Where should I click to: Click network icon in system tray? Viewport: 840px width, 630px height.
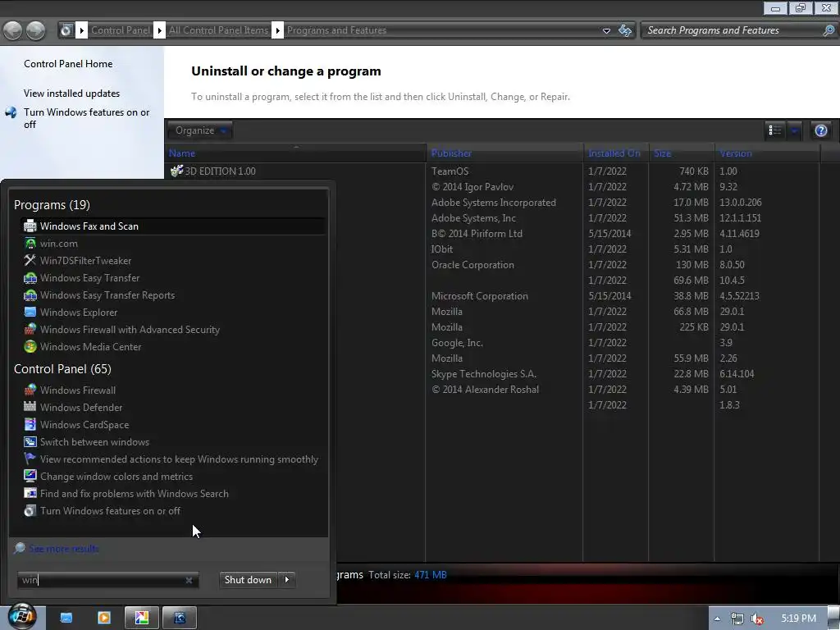pos(737,619)
